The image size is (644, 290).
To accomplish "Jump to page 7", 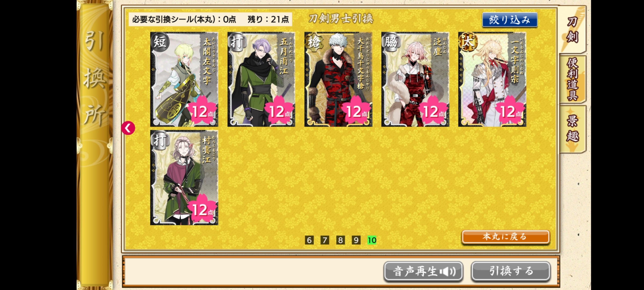I will (325, 240).
